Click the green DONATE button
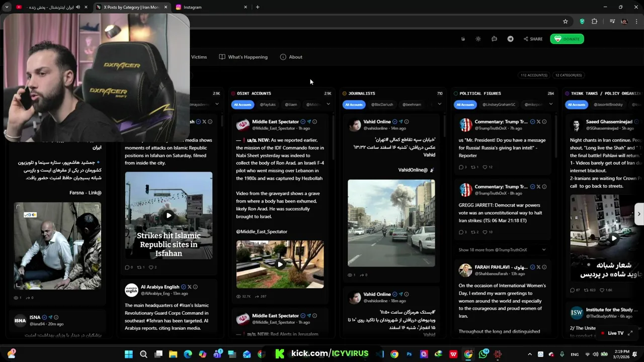The image size is (644, 362). (x=567, y=39)
